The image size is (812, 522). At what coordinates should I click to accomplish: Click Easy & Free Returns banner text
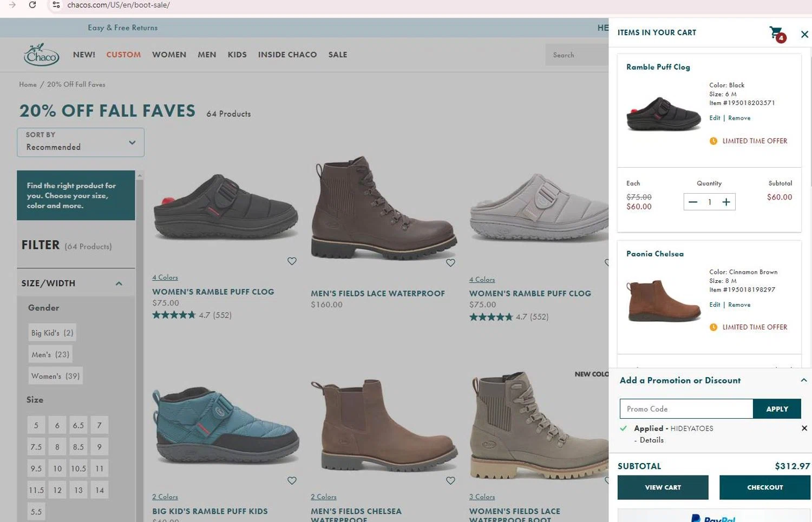[123, 28]
